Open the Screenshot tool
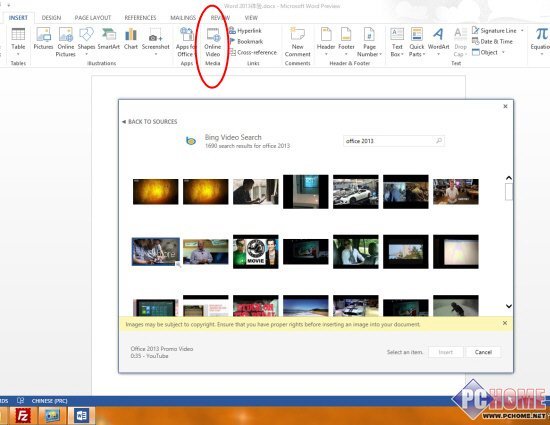Viewport: 550px width, 425px height. click(x=155, y=41)
